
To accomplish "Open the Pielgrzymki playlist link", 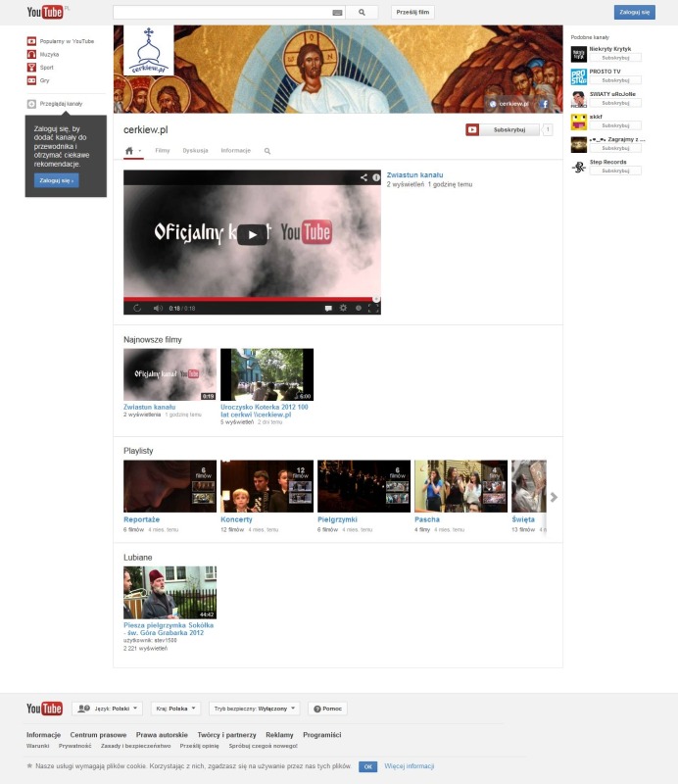I will tap(337, 519).
